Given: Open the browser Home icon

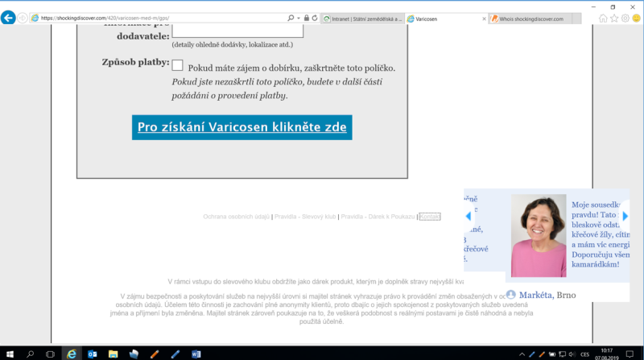Looking at the screenshot, I should tap(602, 18).
